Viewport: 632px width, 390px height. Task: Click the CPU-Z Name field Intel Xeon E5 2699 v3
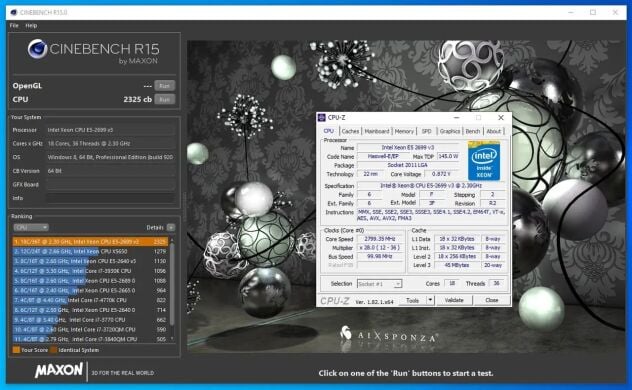coord(408,147)
